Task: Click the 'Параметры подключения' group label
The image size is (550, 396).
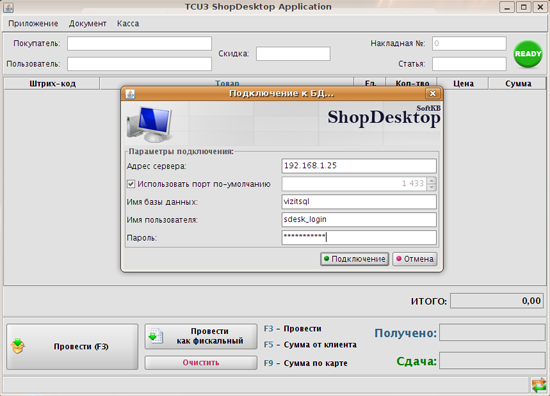Action: coord(181,152)
